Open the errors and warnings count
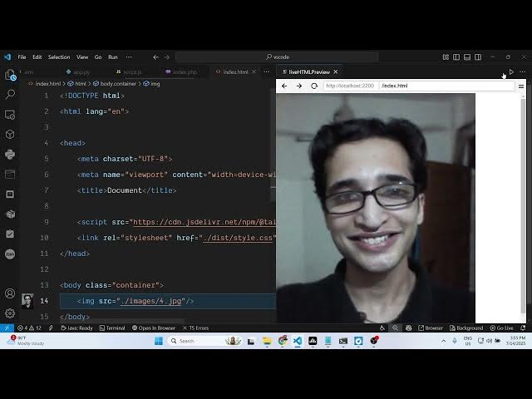The width and height of the screenshot is (532, 399). coord(29,328)
